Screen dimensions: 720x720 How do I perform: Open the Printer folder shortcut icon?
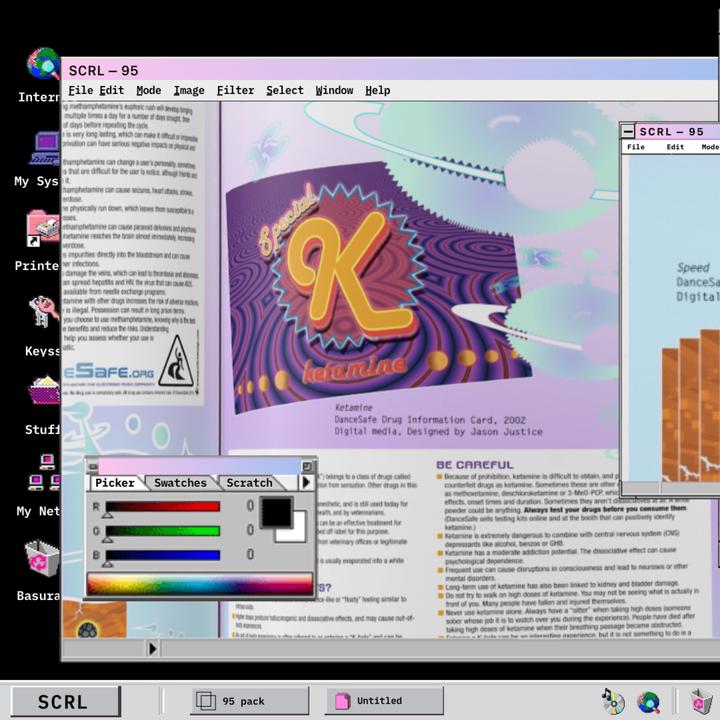43,228
